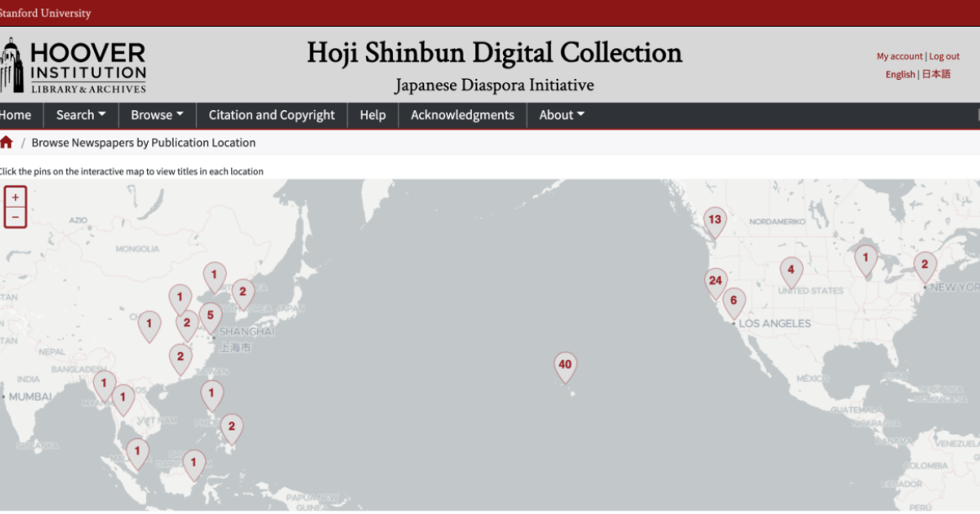Zoom out the map with minus button
This screenshot has height=514, width=980.
[x=16, y=217]
